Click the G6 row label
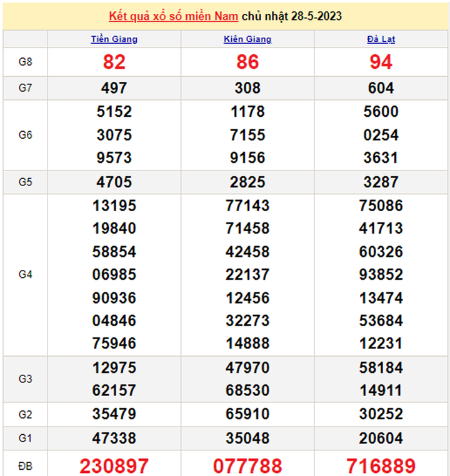The height and width of the screenshot is (476, 450). (25, 135)
